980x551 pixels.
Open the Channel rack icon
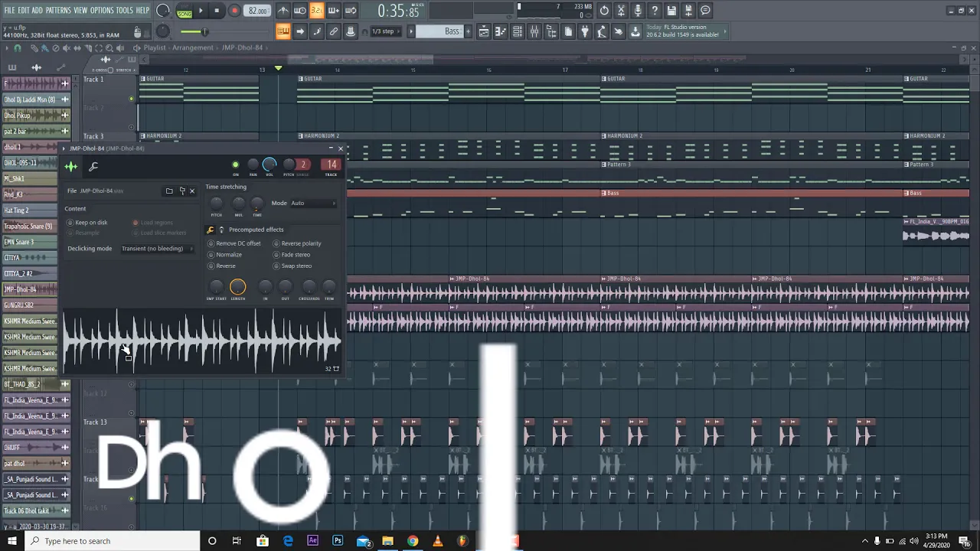pyautogui.click(x=518, y=31)
